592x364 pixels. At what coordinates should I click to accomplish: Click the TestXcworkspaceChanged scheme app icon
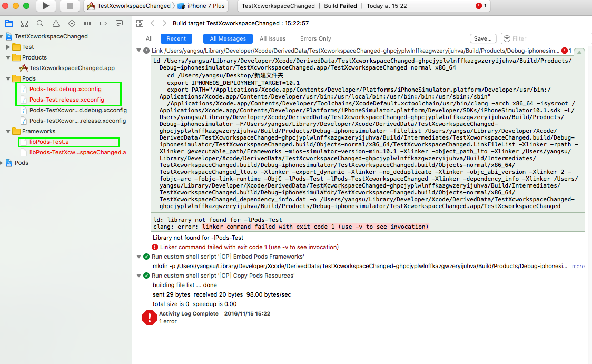tap(91, 6)
